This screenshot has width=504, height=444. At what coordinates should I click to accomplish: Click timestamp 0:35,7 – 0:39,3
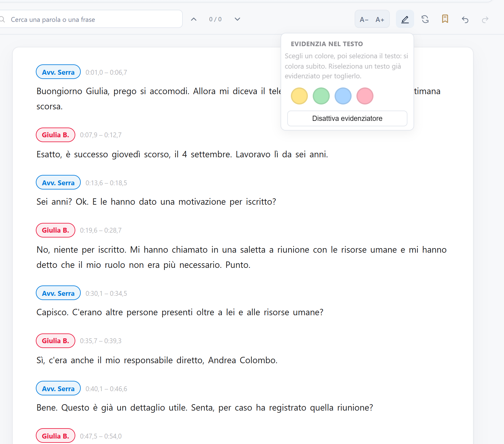click(101, 341)
